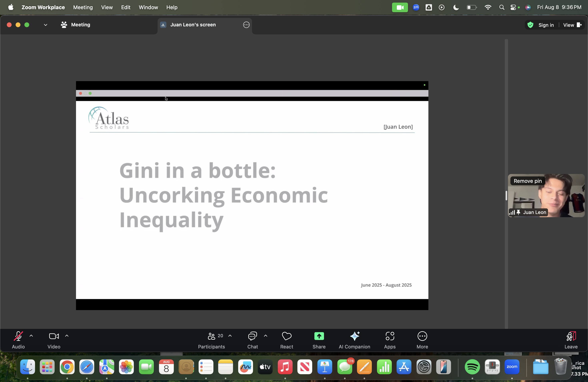This screenshot has width=588, height=382.
Task: Click the green Share screen icon
Action: pyautogui.click(x=319, y=336)
